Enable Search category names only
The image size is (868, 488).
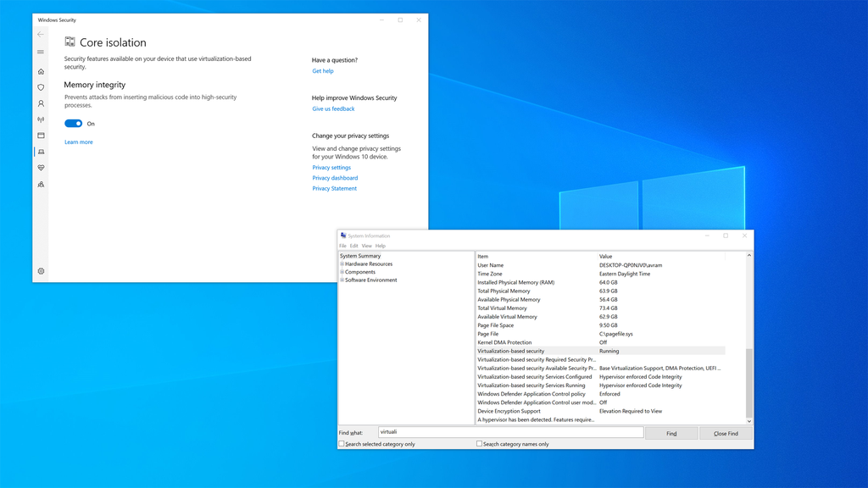point(479,443)
